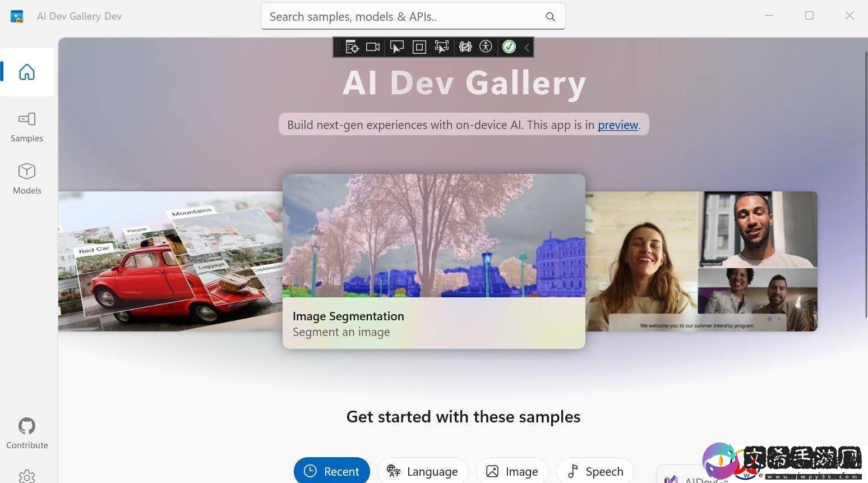Image resolution: width=868 pixels, height=483 pixels.
Task: Focus the Search samples, models & APIs box
Action: [413, 16]
